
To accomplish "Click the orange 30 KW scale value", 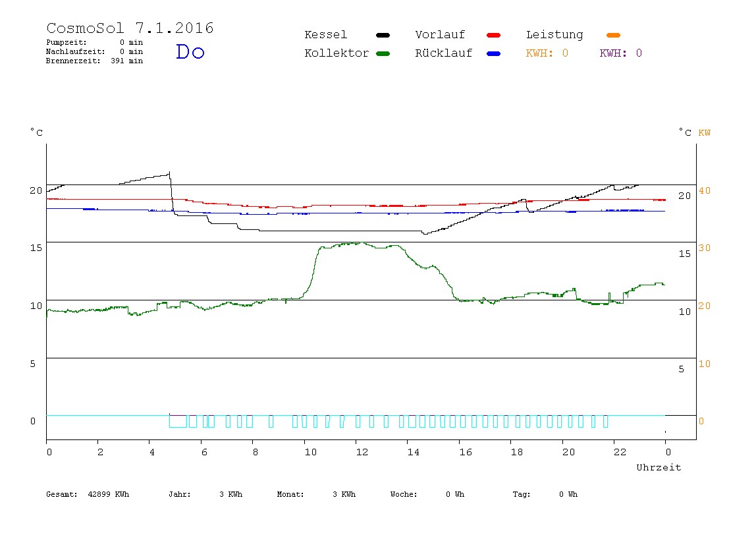I will 705,248.
